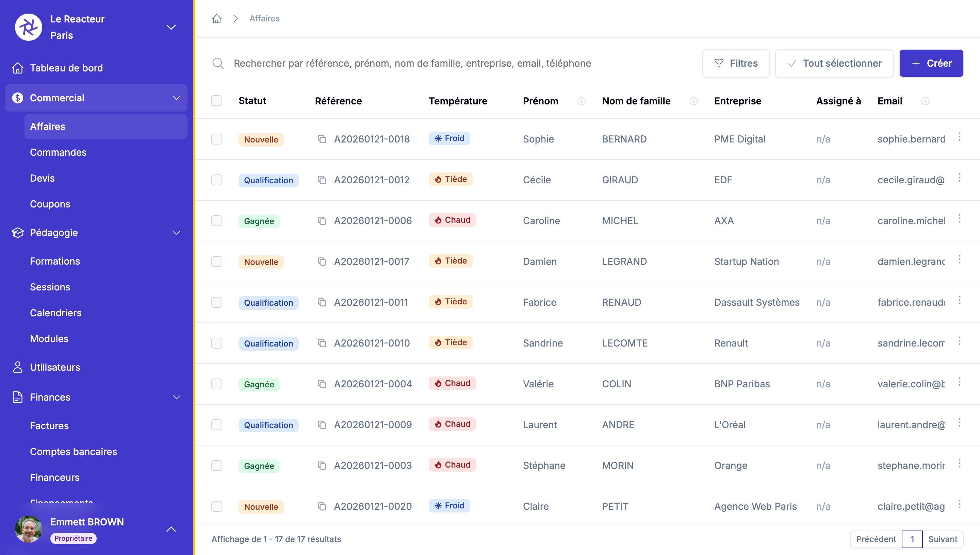The image size is (980, 555).
Task: Click the Le Reacteur logo
Action: 28,27
